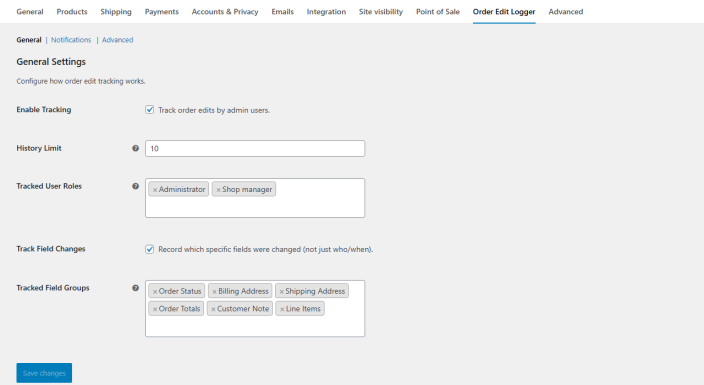Remove Line Items tag via its x
This screenshot has height=385, width=704.
click(282, 309)
